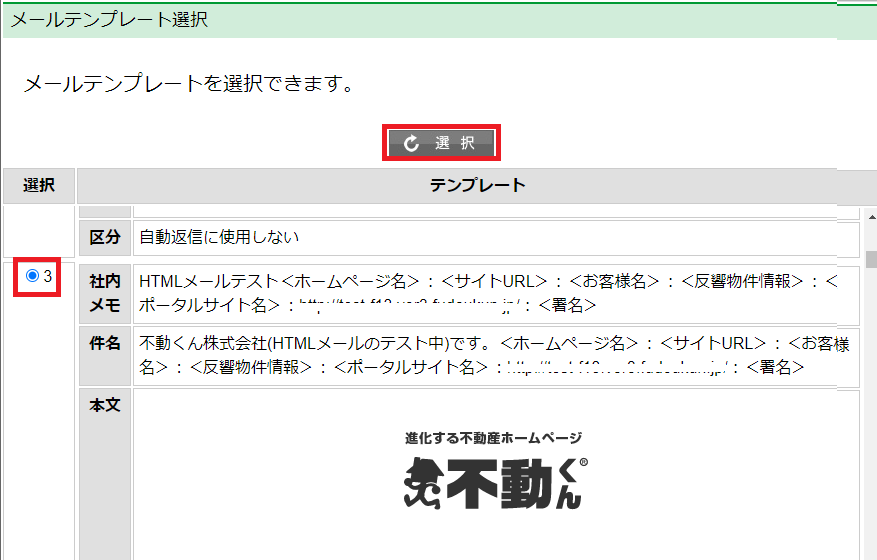This screenshot has width=877, height=560.
Task: Click the 本文 row label
Action: click(x=105, y=474)
